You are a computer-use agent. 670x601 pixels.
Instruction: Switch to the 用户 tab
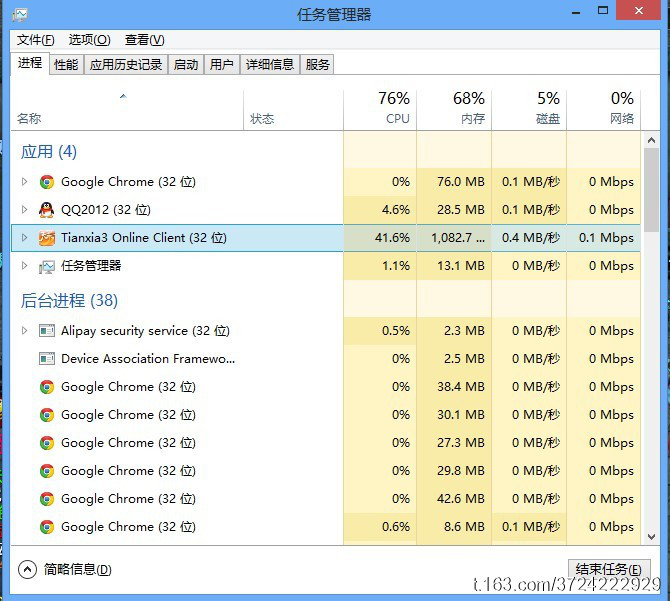tap(222, 64)
